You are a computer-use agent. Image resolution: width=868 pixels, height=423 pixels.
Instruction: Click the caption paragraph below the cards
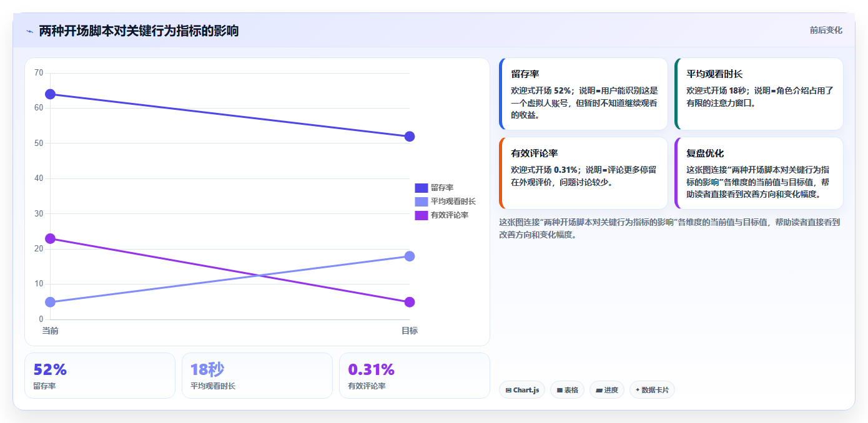[x=669, y=228]
